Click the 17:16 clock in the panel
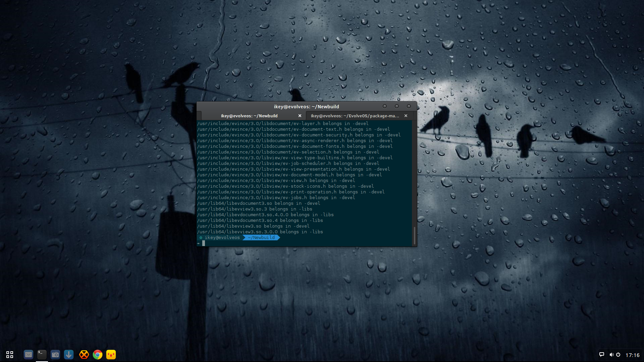 [x=632, y=355]
